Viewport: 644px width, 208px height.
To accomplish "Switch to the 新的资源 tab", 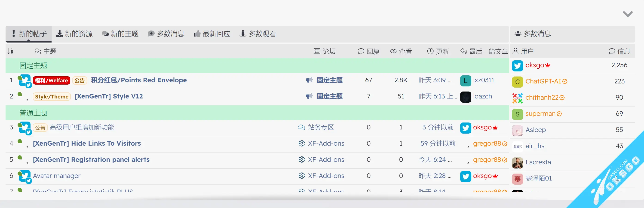I will (74, 34).
